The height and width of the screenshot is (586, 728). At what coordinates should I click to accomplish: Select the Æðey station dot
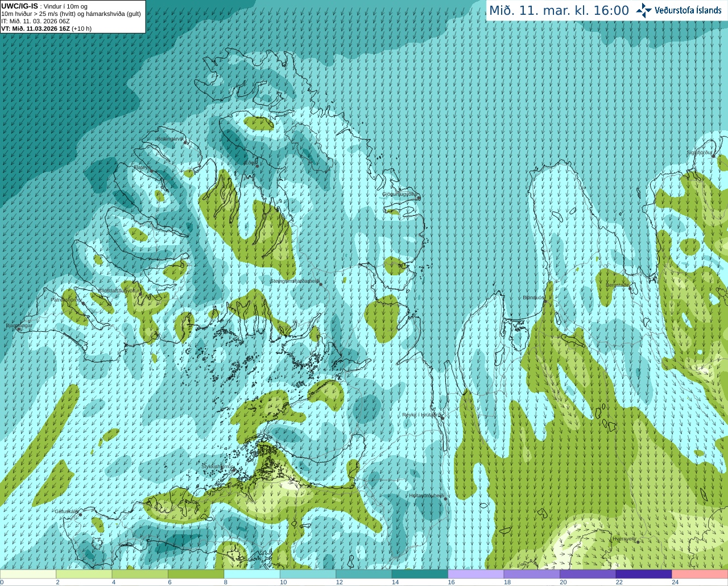coord(257,166)
